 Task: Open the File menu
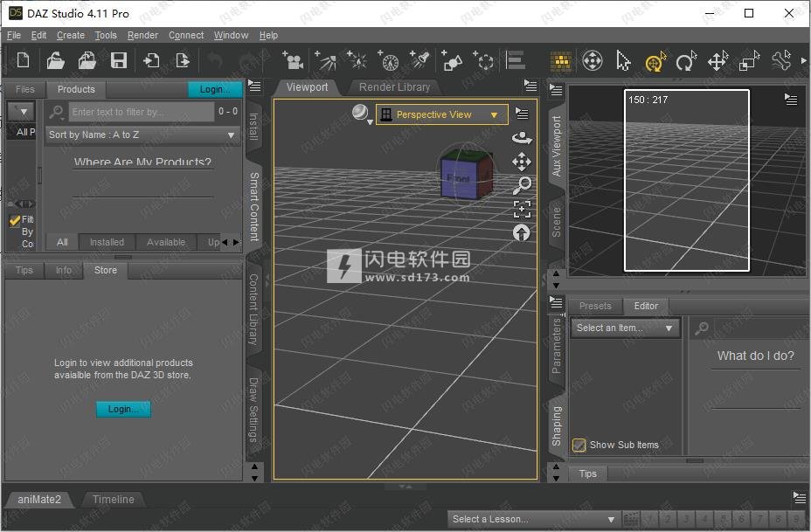click(13, 35)
